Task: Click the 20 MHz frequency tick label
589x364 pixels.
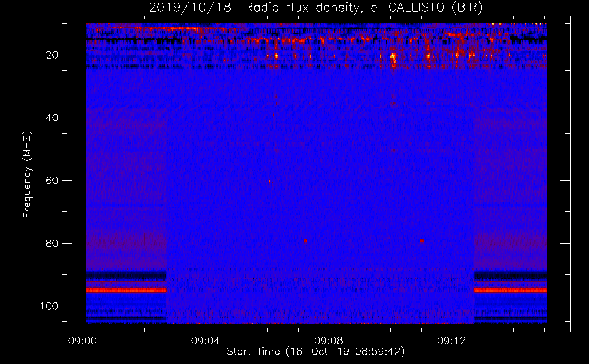Action: pos(52,55)
